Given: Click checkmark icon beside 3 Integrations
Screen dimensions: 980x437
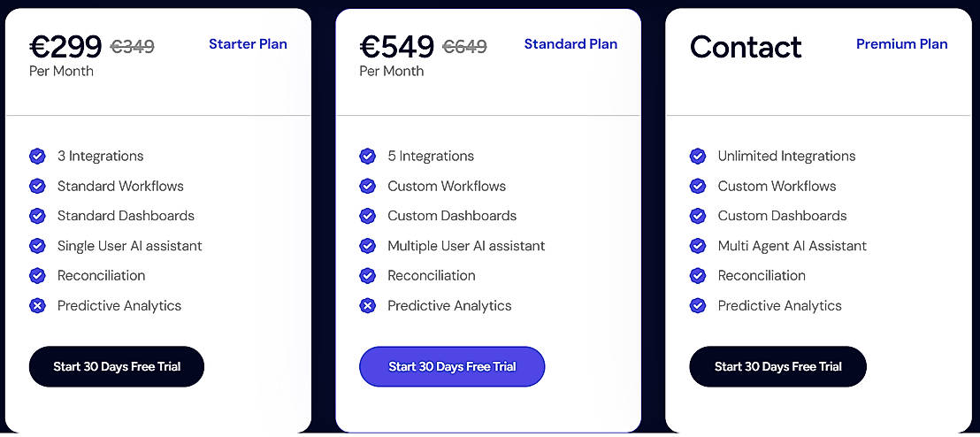Looking at the screenshot, I should 37,157.
